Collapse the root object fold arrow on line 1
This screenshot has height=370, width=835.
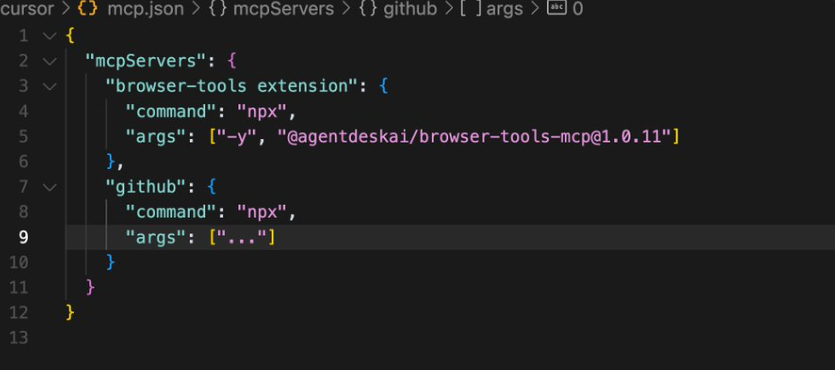[x=50, y=36]
